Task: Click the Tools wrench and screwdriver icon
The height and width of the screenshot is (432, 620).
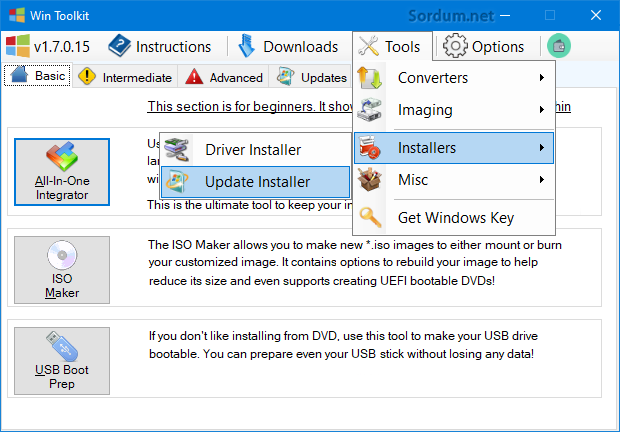Action: tap(369, 46)
